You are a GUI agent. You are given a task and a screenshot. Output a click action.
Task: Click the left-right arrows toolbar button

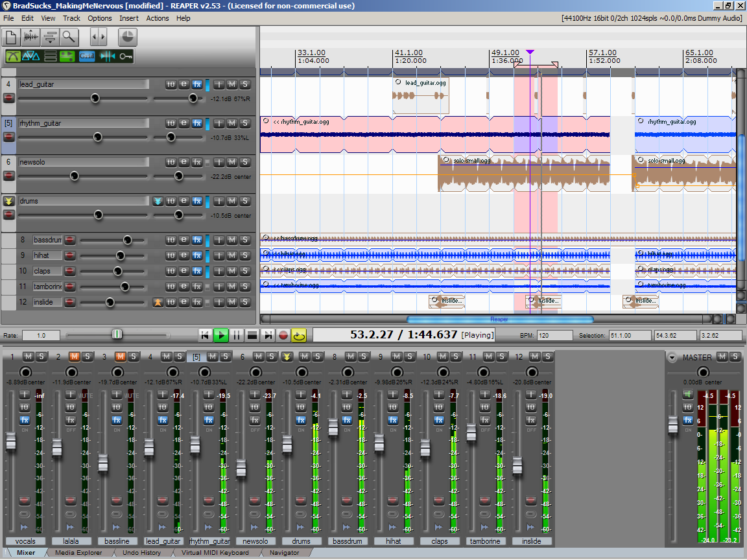pos(98,37)
